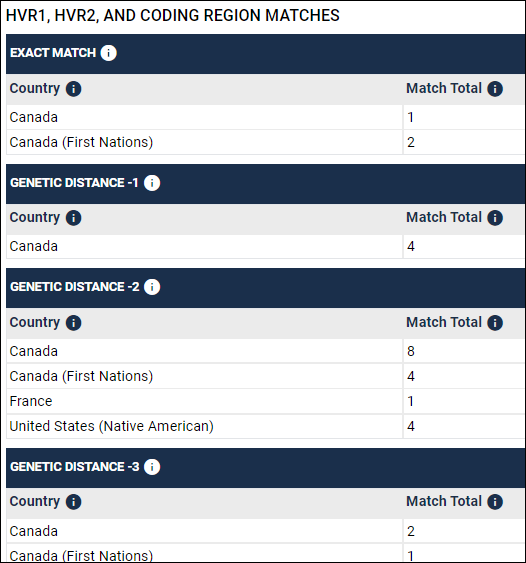The width and height of the screenshot is (526, 563).
Task: Click the info icon beside EXACT MATCH
Action: point(108,53)
